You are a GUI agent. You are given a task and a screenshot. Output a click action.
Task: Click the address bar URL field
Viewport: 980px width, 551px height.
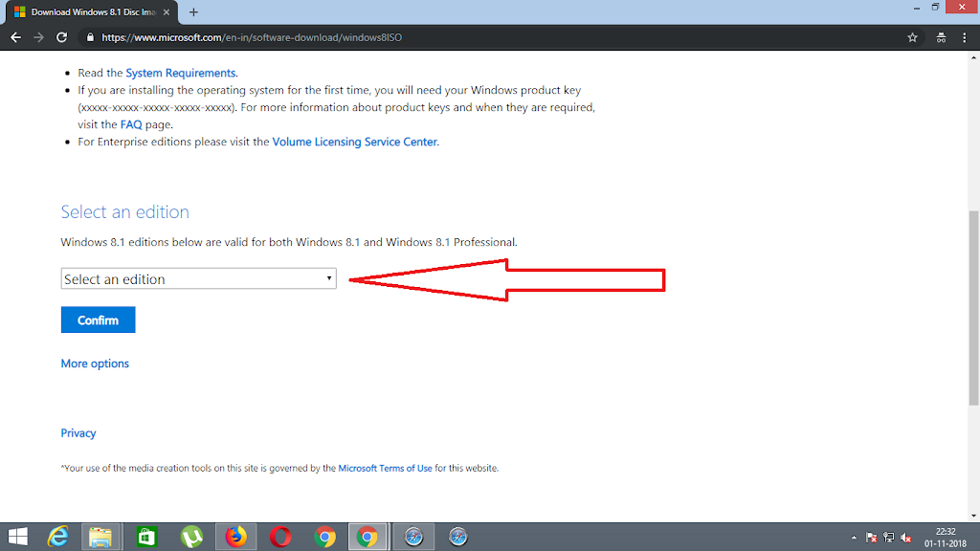pos(479,37)
